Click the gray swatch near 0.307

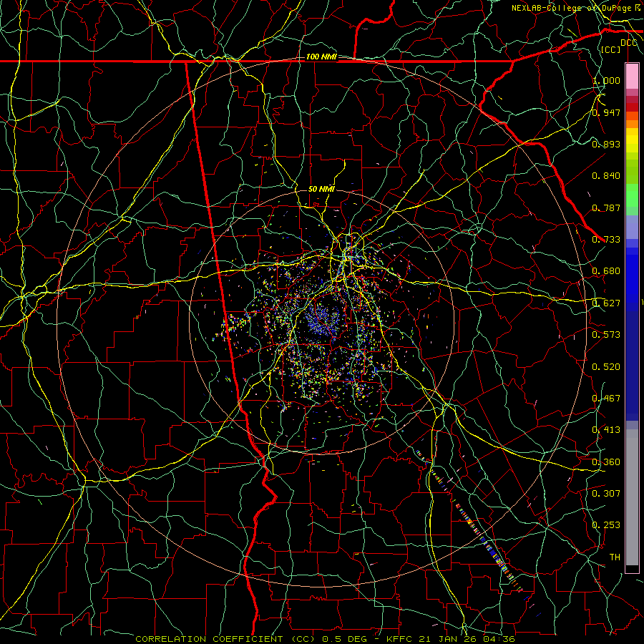(x=632, y=501)
